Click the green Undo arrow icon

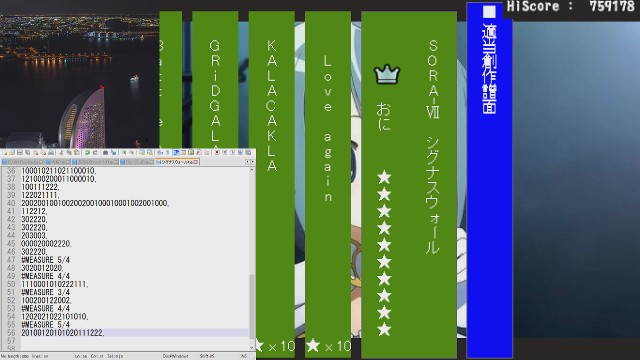coord(87,153)
